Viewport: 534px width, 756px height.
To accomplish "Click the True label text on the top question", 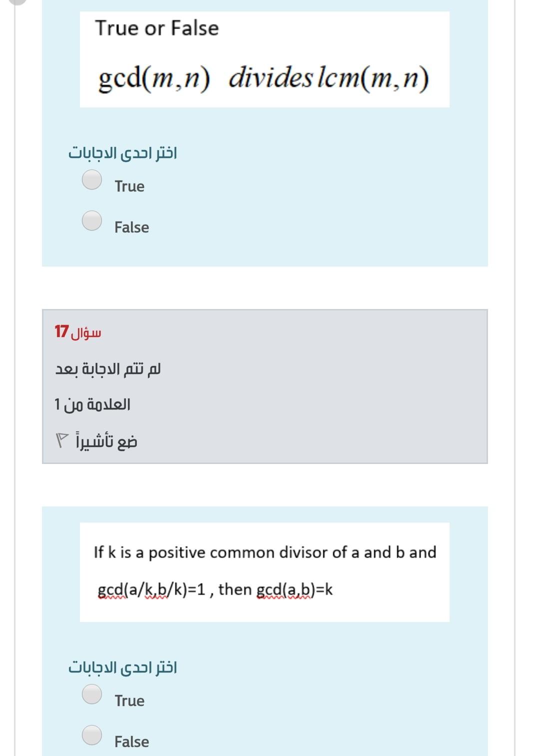I will point(129,186).
